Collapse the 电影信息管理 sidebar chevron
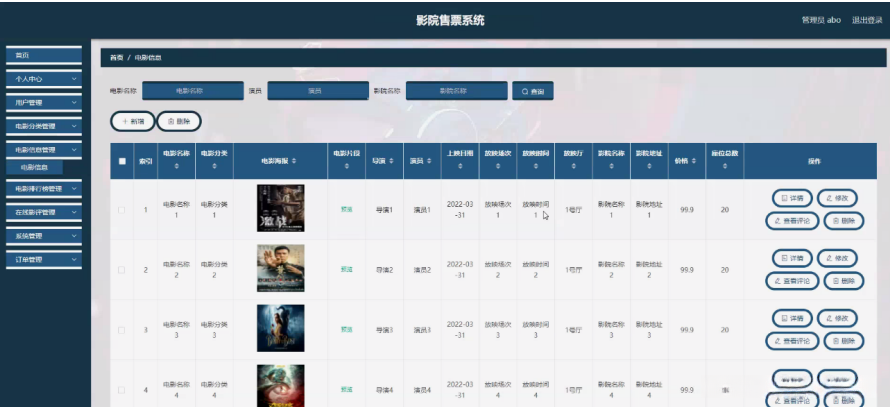 [x=74, y=150]
